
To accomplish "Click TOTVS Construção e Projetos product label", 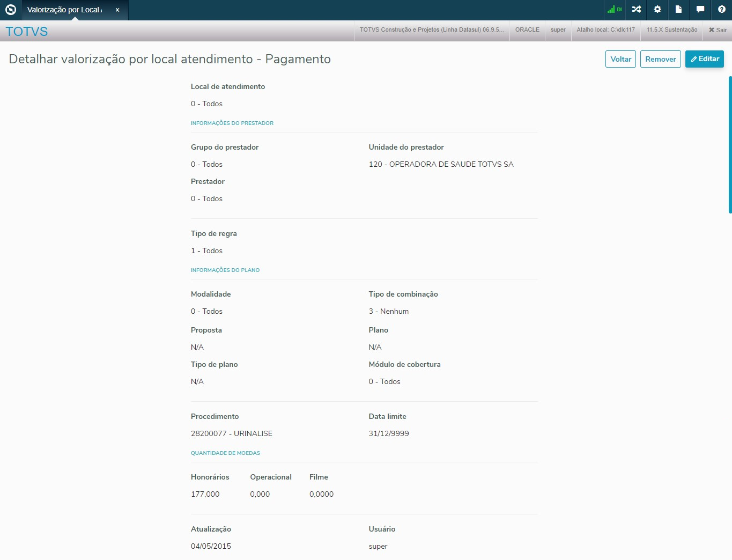I will 432,30.
